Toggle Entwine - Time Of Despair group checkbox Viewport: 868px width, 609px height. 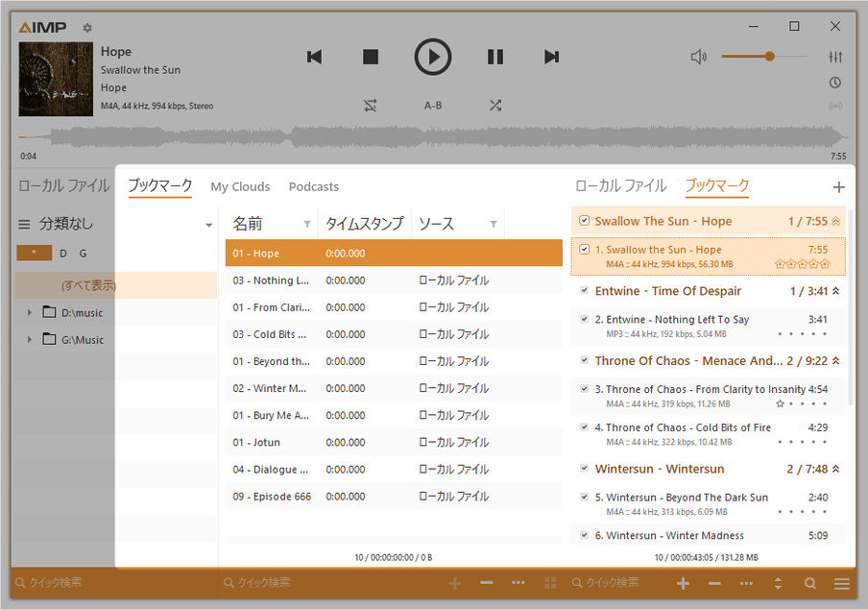pyautogui.click(x=584, y=290)
